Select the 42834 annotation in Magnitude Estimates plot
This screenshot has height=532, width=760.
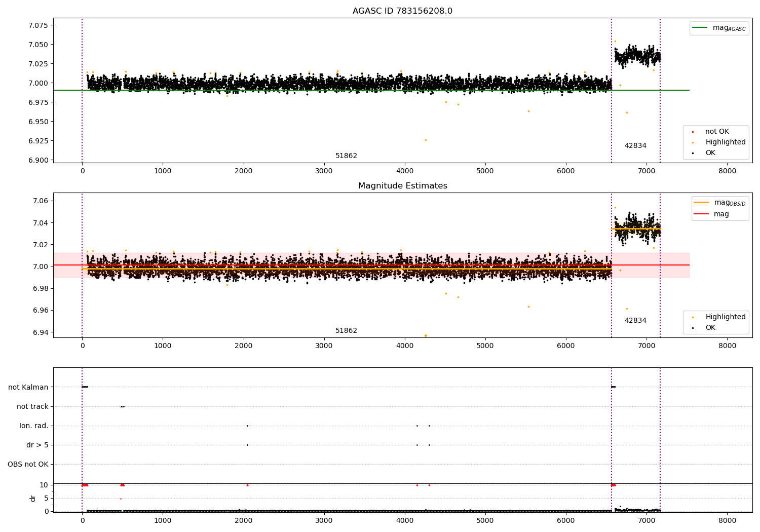(635, 321)
